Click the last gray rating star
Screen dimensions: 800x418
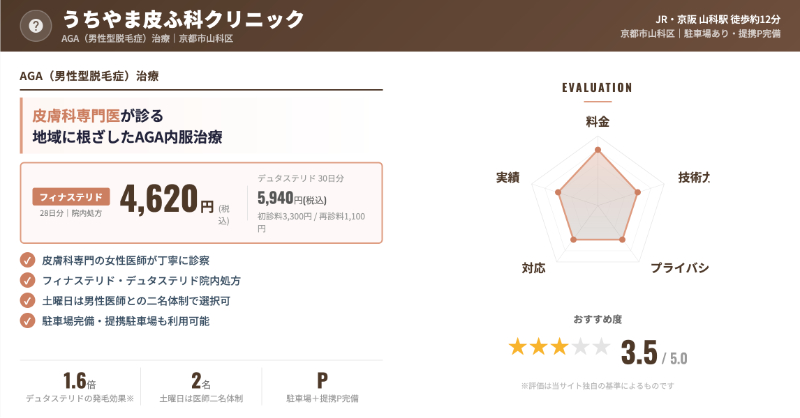[600, 347]
